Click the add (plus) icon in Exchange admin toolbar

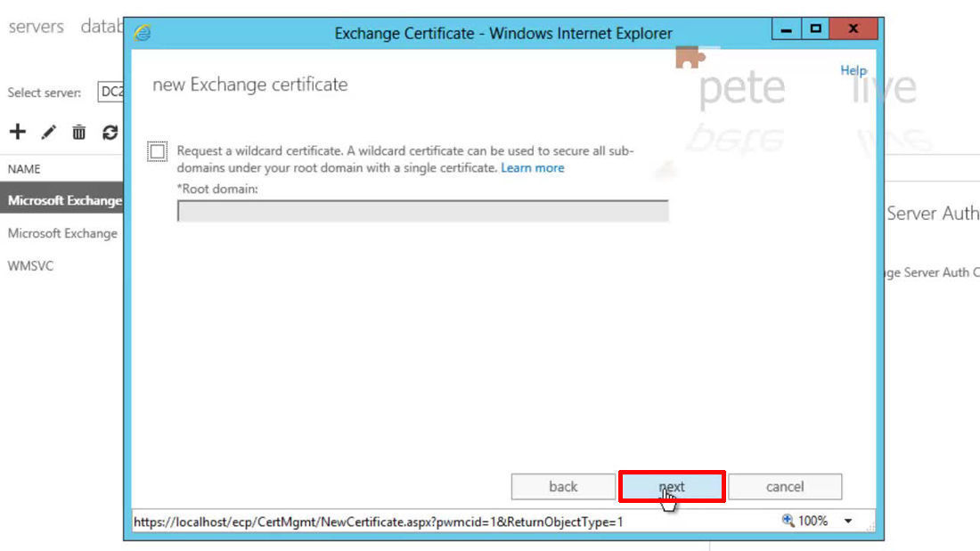(18, 132)
